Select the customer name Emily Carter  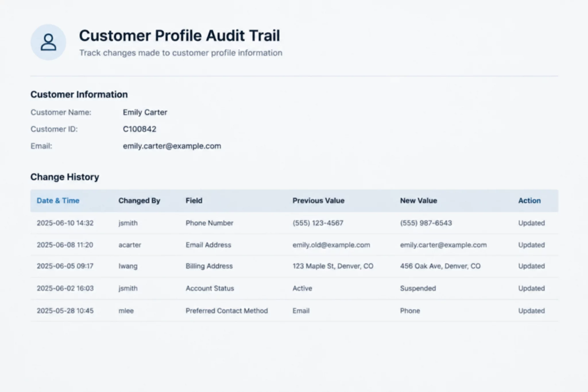click(x=145, y=112)
